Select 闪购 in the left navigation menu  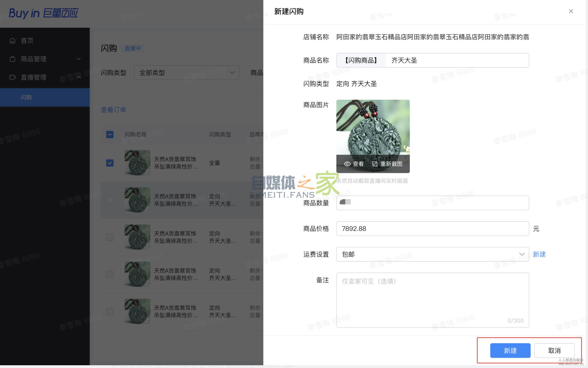click(x=26, y=97)
